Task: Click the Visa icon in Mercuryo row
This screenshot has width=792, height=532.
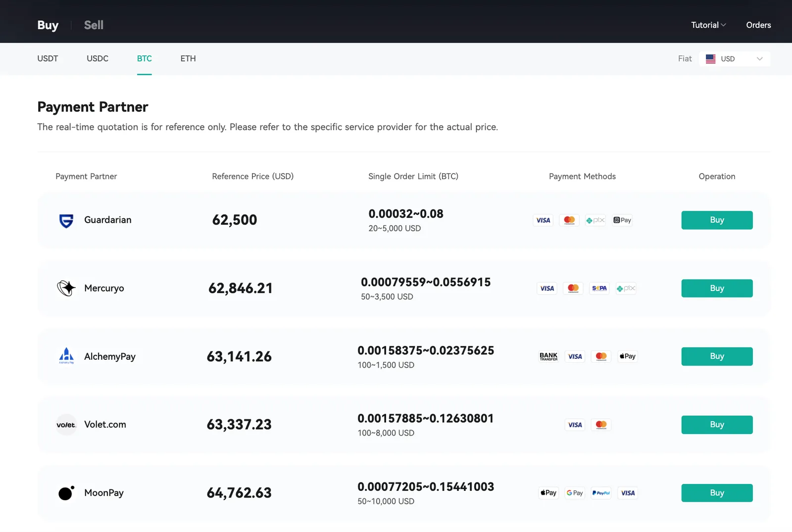Action: pos(547,288)
